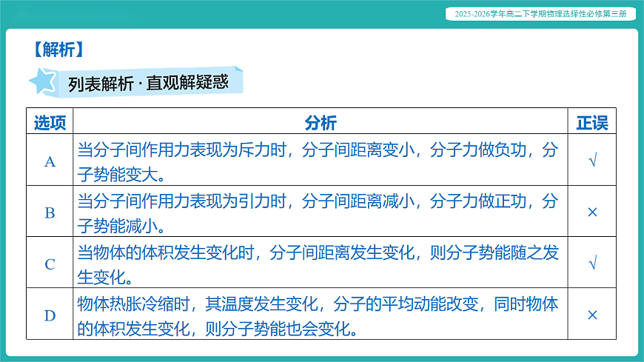Click the check mark in row A

point(592,160)
